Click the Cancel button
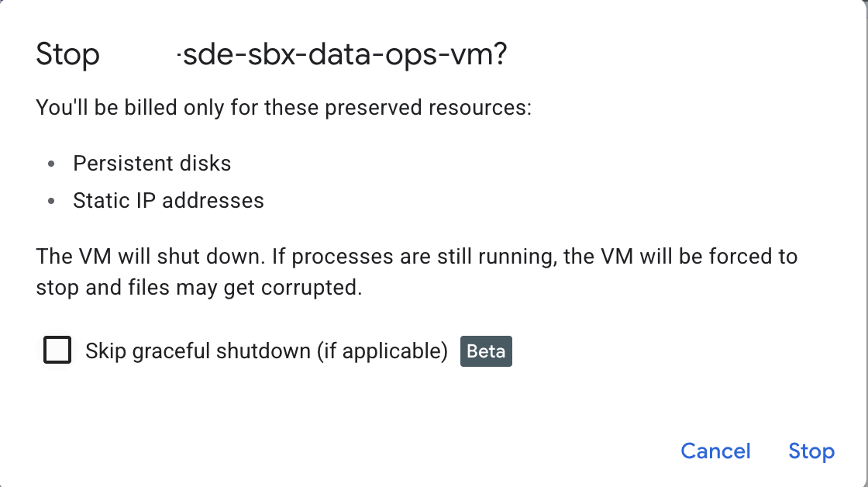This screenshot has width=868, height=487. point(715,451)
